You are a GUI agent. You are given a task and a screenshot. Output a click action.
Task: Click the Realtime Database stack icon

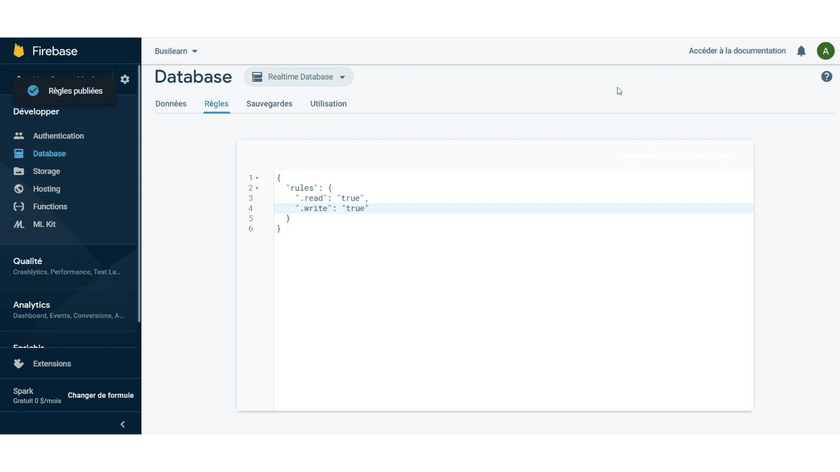(x=257, y=77)
